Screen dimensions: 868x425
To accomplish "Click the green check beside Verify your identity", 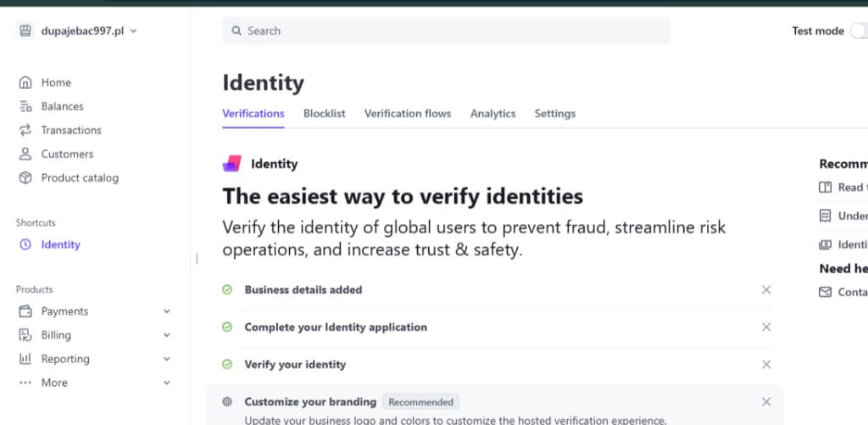I will [227, 364].
